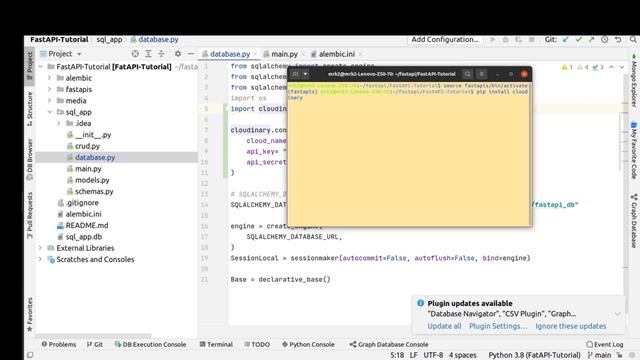
Task: Click the main Git branch widget
Action: point(600,355)
